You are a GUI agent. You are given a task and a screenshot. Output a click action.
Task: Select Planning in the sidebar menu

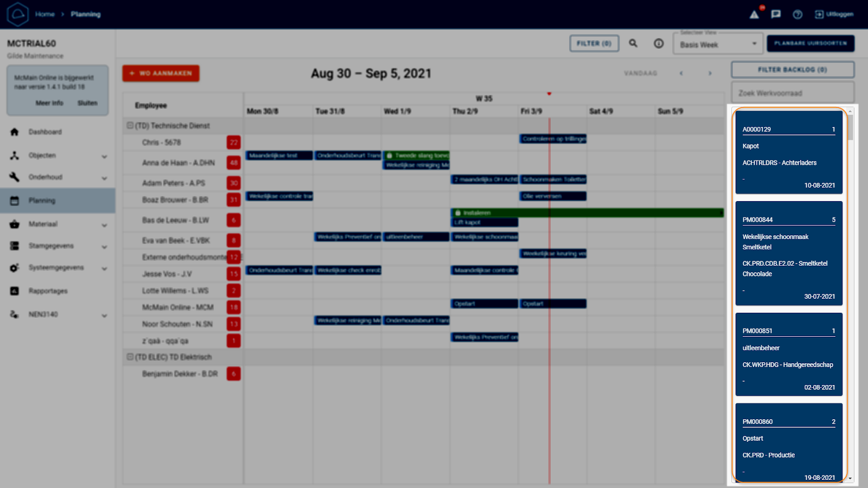tap(42, 201)
